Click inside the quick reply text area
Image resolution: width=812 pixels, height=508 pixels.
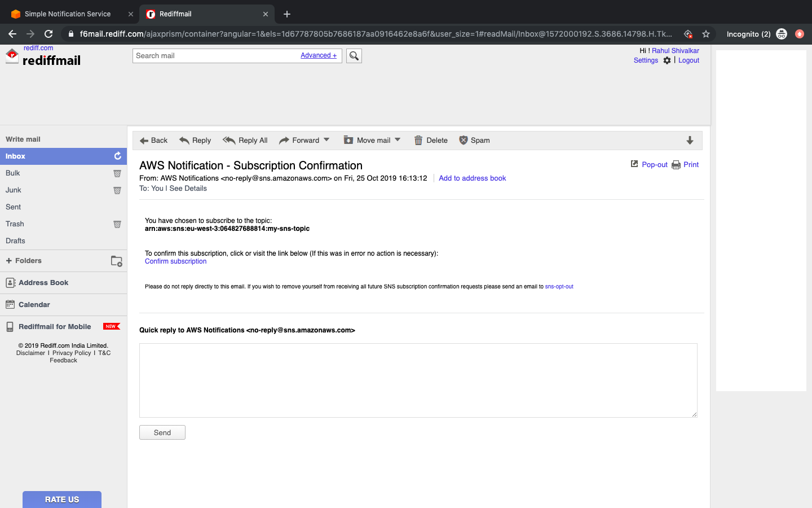coord(417,380)
